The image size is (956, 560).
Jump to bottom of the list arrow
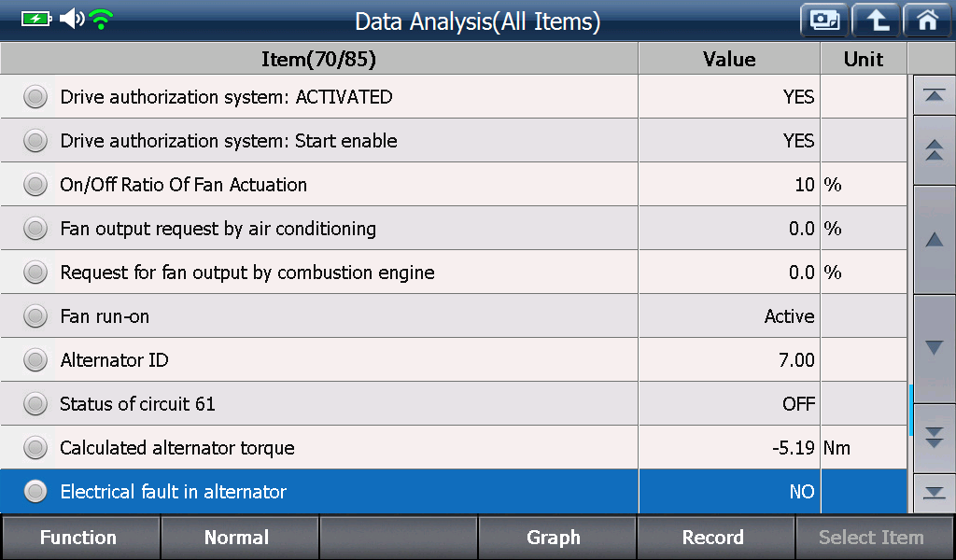coord(934,493)
